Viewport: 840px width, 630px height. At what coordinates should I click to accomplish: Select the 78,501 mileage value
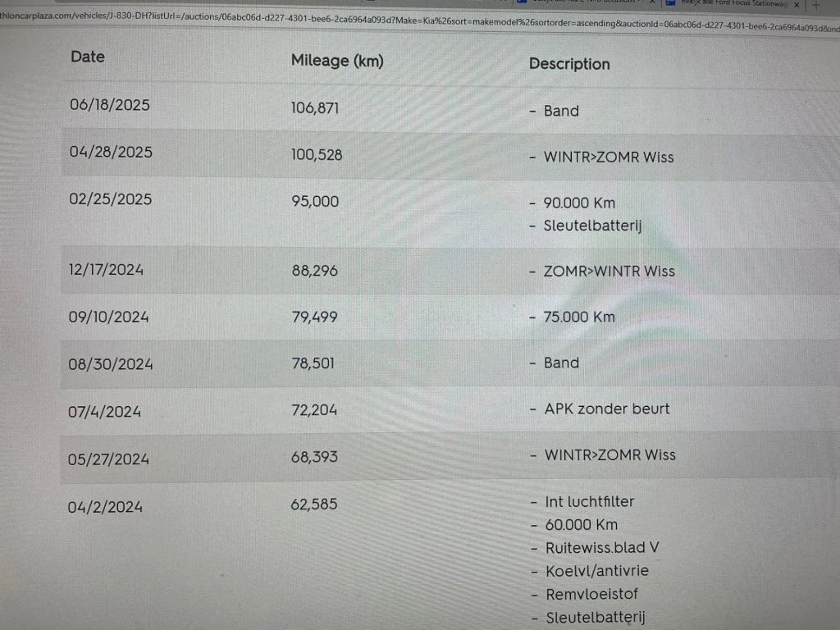pyautogui.click(x=313, y=363)
